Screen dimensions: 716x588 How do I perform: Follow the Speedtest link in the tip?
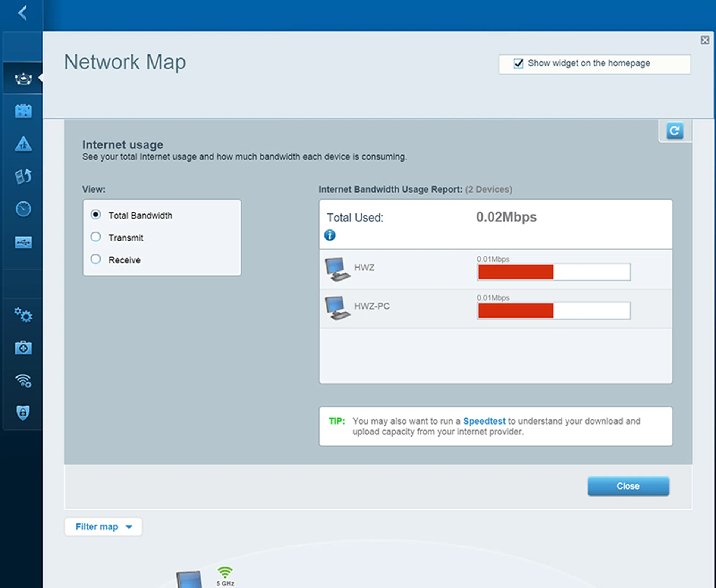[x=484, y=421]
